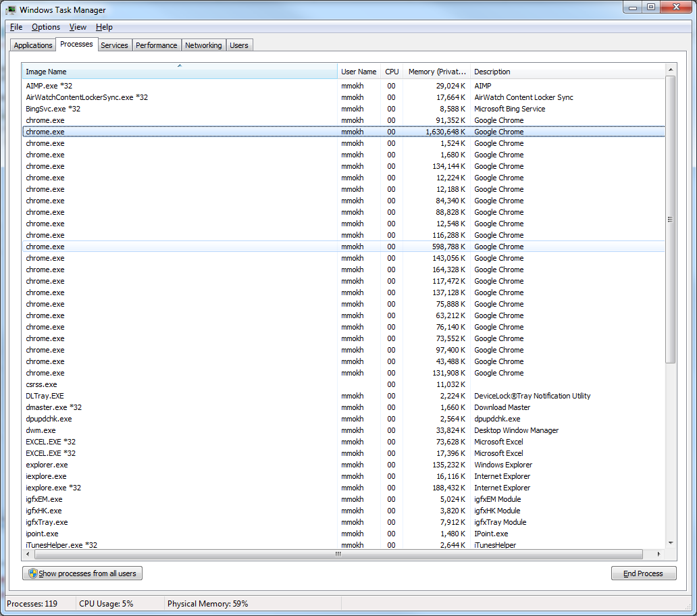
Task: Open the Help menu
Action: pos(104,27)
